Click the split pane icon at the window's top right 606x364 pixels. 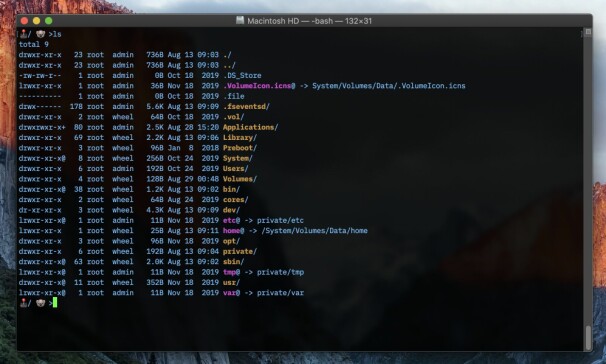coord(588,32)
